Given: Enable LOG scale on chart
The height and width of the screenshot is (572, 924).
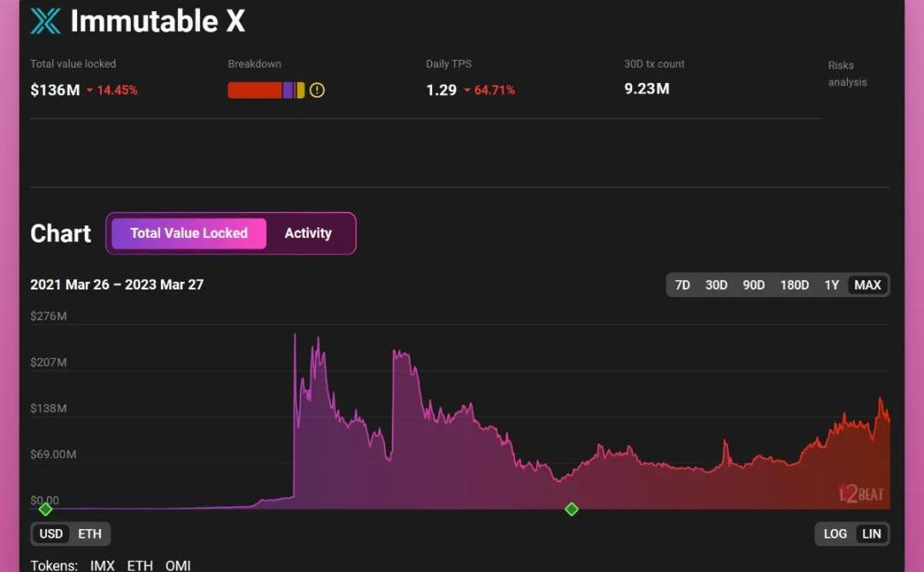Looking at the screenshot, I should click(x=835, y=533).
